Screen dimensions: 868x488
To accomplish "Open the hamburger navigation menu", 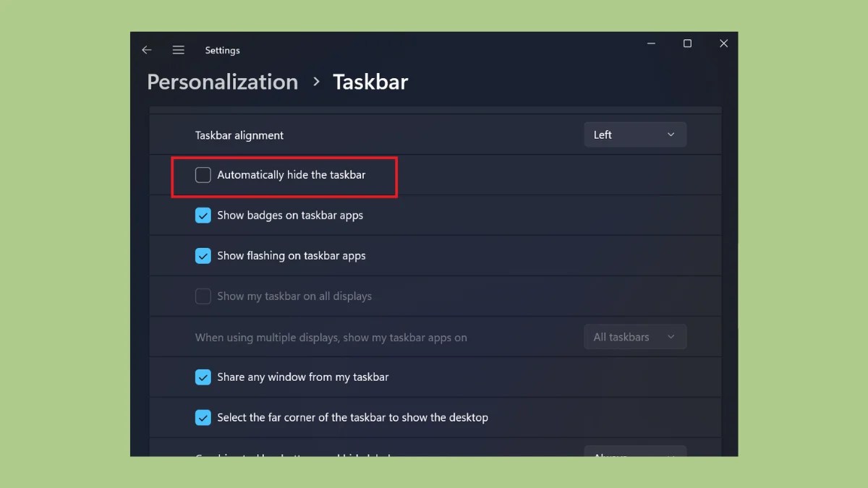I will click(x=178, y=49).
